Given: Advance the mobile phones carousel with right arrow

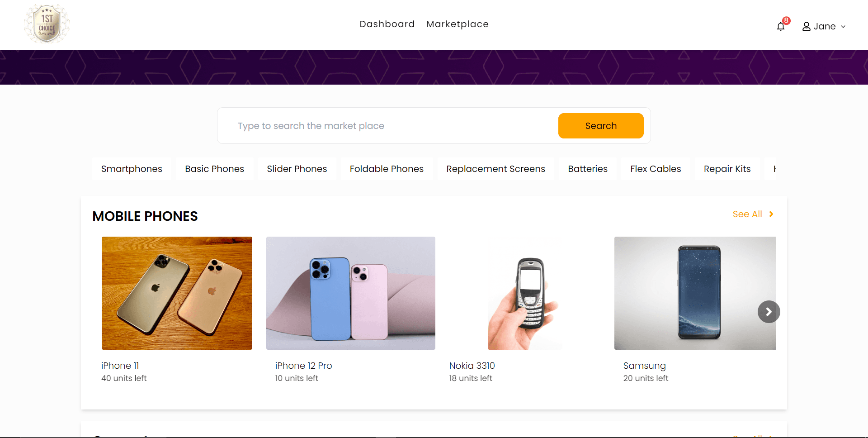Looking at the screenshot, I should pos(769,311).
